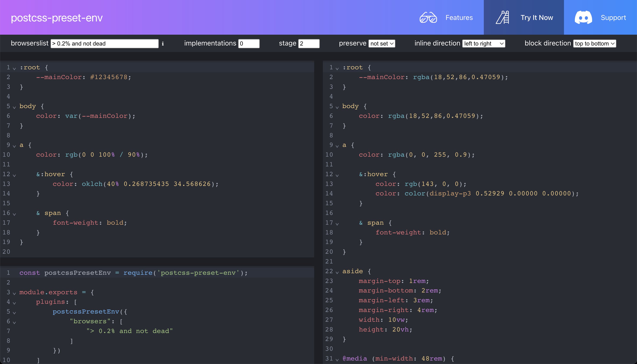Go to postcss-preset-env home title

57,18
